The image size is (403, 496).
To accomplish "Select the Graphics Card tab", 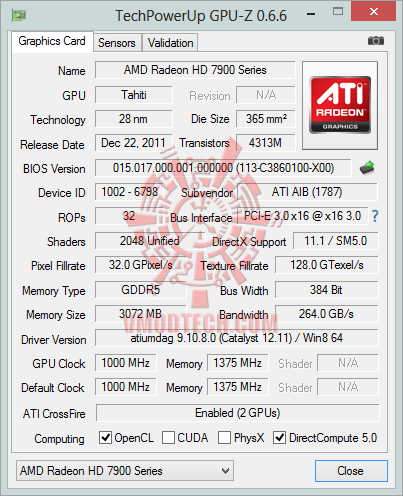I will [x=52, y=41].
